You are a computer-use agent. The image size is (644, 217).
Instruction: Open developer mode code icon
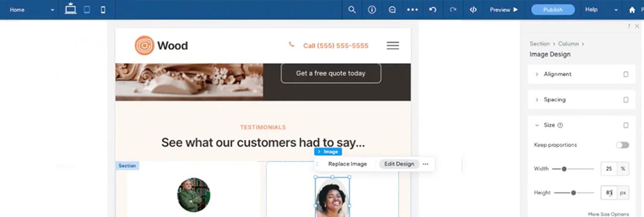tap(473, 9)
